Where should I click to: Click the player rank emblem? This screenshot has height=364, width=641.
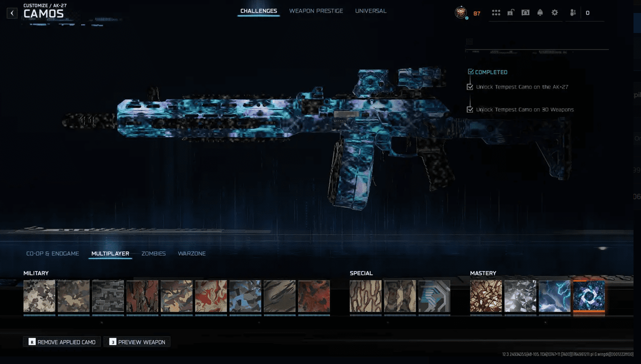[x=460, y=13]
